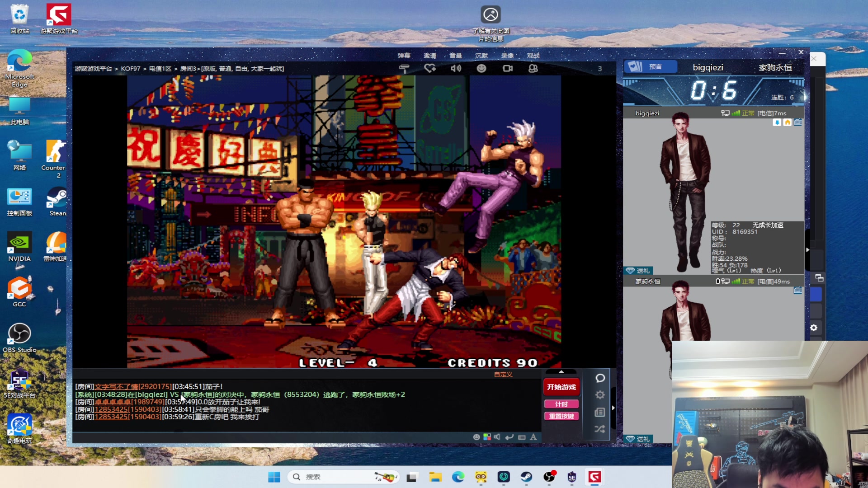This screenshot has width=868, height=488.
Task: Click the taskbar 搜索 search box
Action: click(344, 477)
